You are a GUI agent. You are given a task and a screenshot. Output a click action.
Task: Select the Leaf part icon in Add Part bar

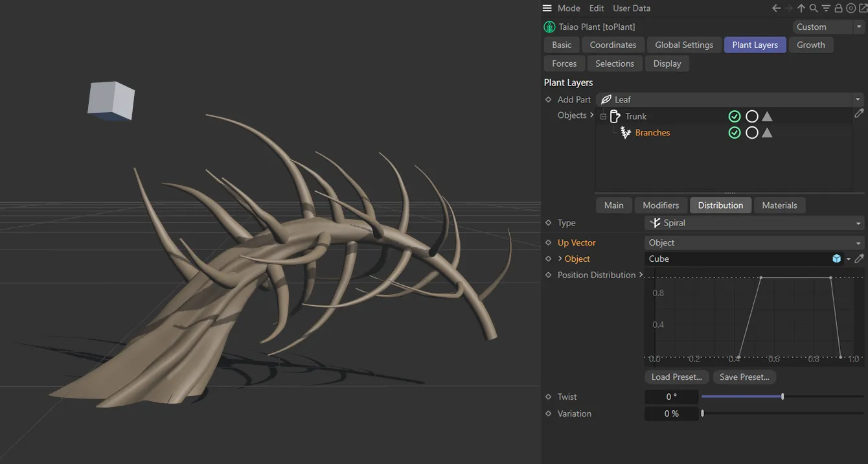(x=607, y=99)
